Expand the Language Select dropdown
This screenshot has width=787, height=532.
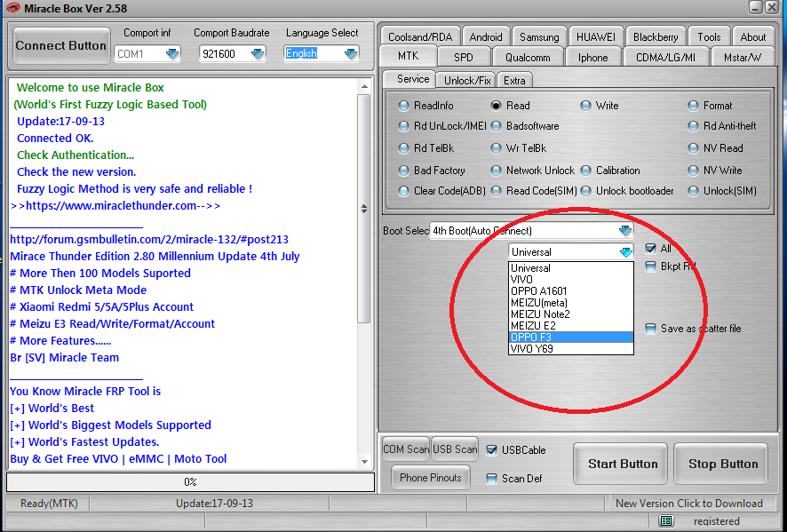351,53
